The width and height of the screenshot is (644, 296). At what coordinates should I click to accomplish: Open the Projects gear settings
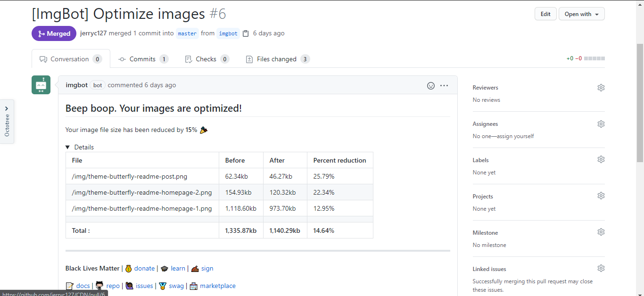(601, 196)
